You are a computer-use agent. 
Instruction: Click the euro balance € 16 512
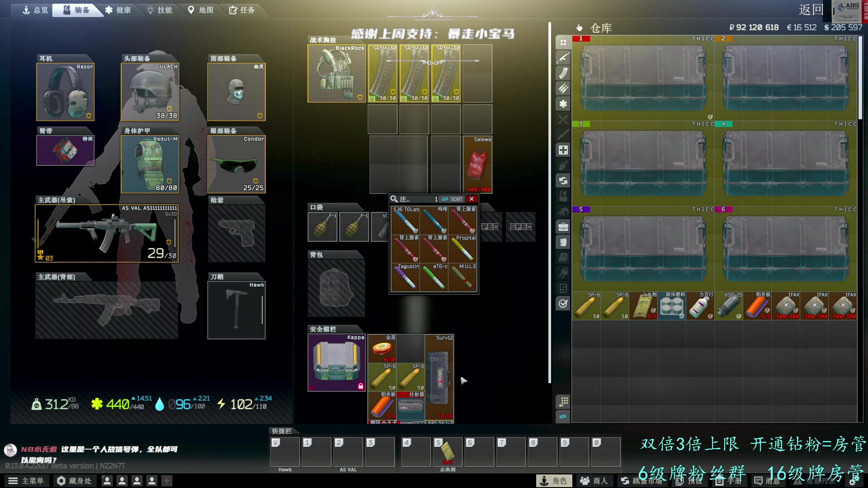pos(802,28)
